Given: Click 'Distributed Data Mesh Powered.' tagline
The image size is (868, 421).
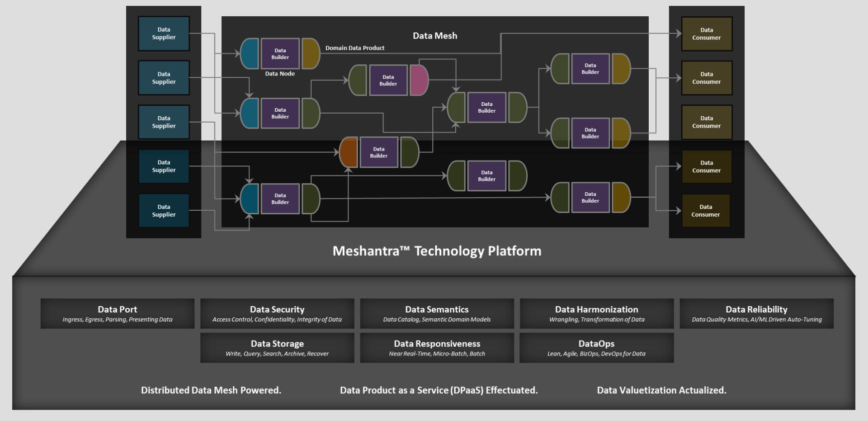Looking at the screenshot, I should click(x=211, y=390).
